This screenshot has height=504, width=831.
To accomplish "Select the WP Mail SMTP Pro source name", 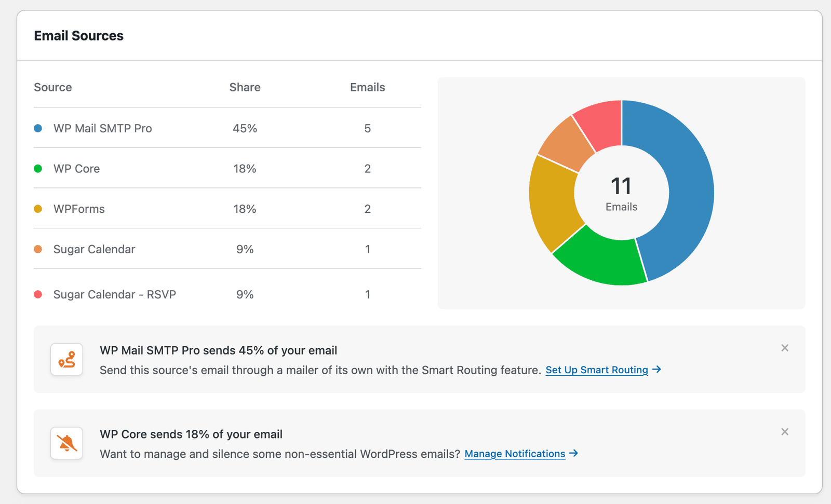I will [x=103, y=128].
